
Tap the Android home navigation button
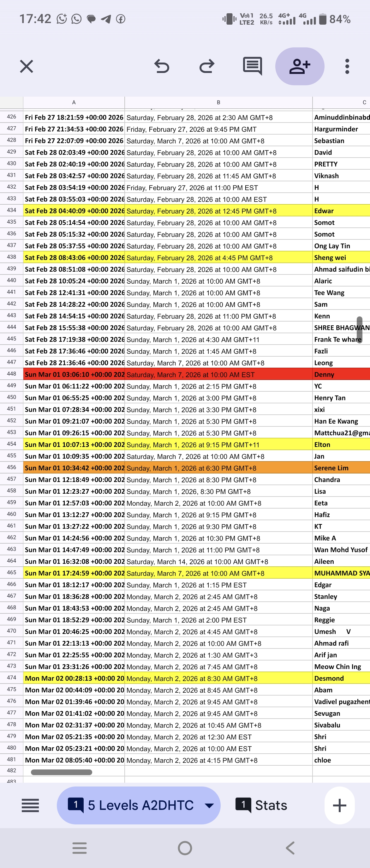coord(185,848)
